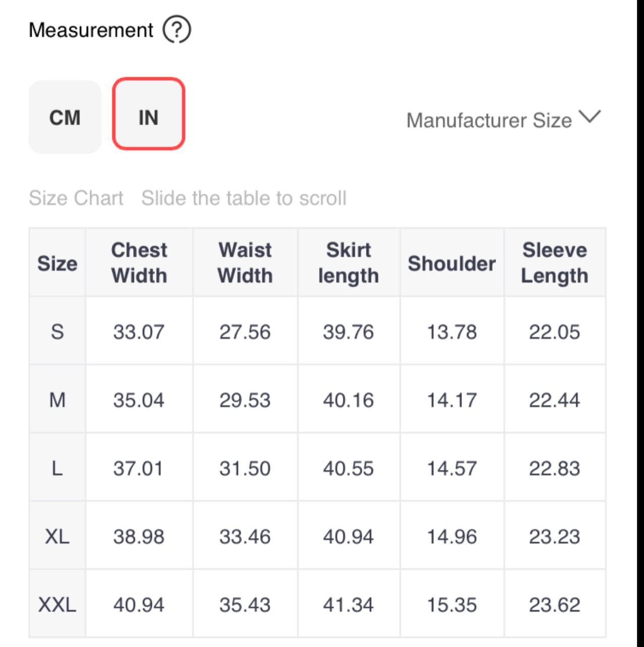Click the Skirt length column header
This screenshot has height=647, width=644.
click(348, 262)
